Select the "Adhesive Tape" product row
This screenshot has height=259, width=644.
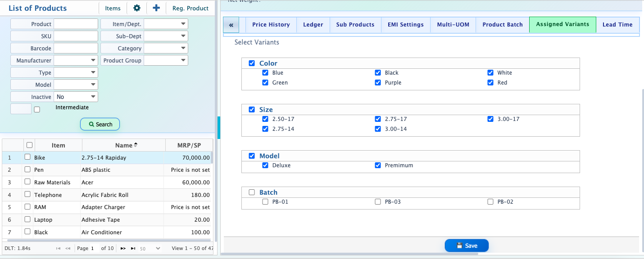[106, 220]
